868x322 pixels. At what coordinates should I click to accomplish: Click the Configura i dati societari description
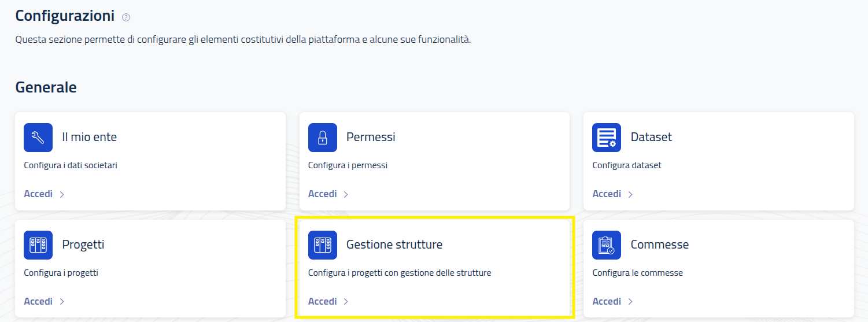pyautogui.click(x=72, y=165)
